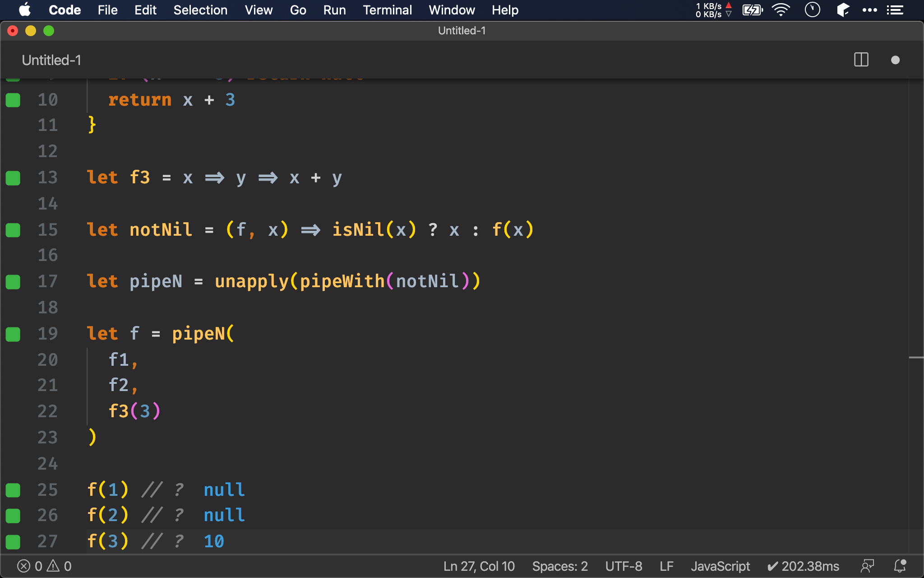This screenshot has width=924, height=578.
Task: Click the clock icon in menu bar
Action: (812, 10)
